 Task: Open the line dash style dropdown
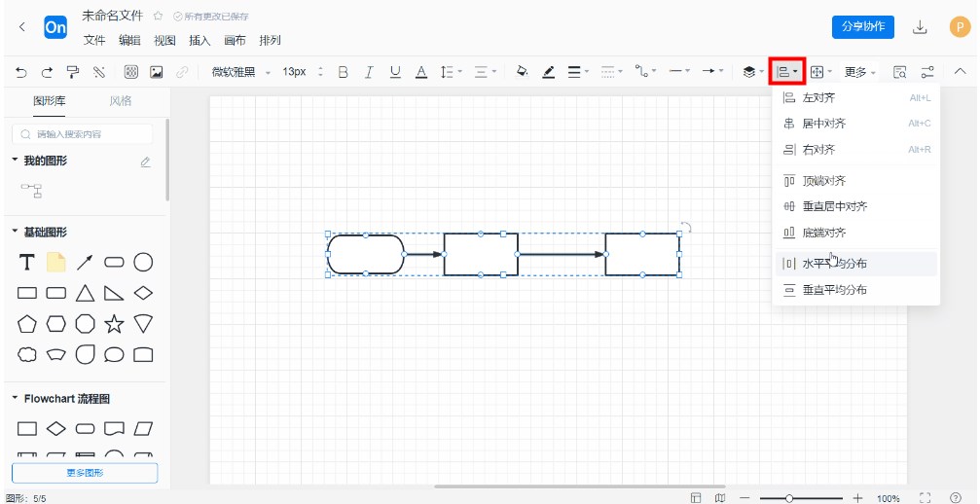coord(612,72)
